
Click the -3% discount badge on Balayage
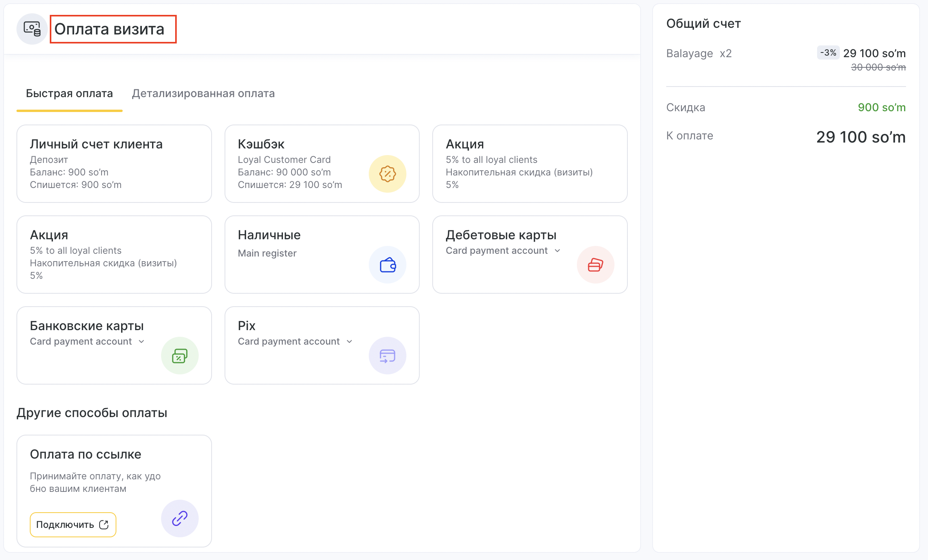[828, 52]
